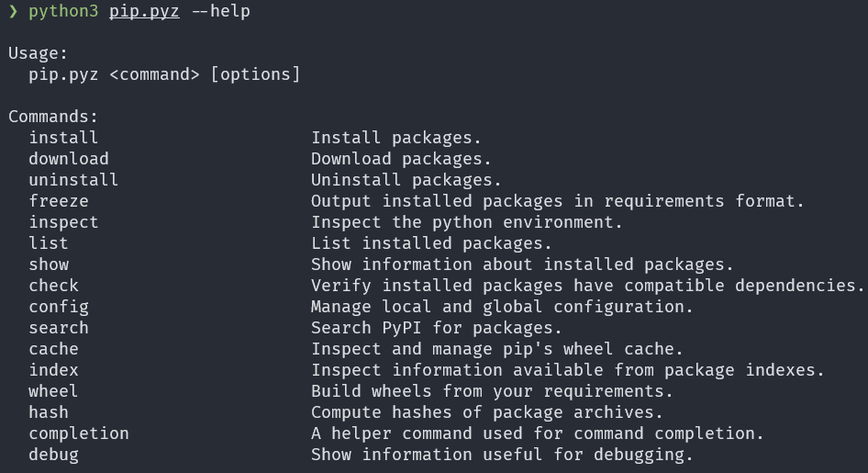Viewport: 868px width, 473px height.
Task: Click the "uninstall" command name
Action: coord(73,180)
